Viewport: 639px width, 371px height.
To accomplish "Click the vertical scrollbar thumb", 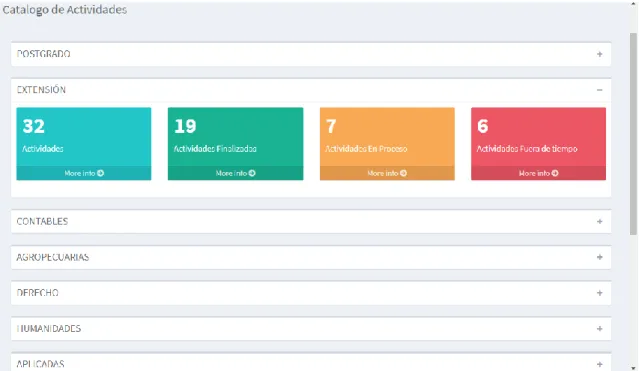I will [633, 134].
